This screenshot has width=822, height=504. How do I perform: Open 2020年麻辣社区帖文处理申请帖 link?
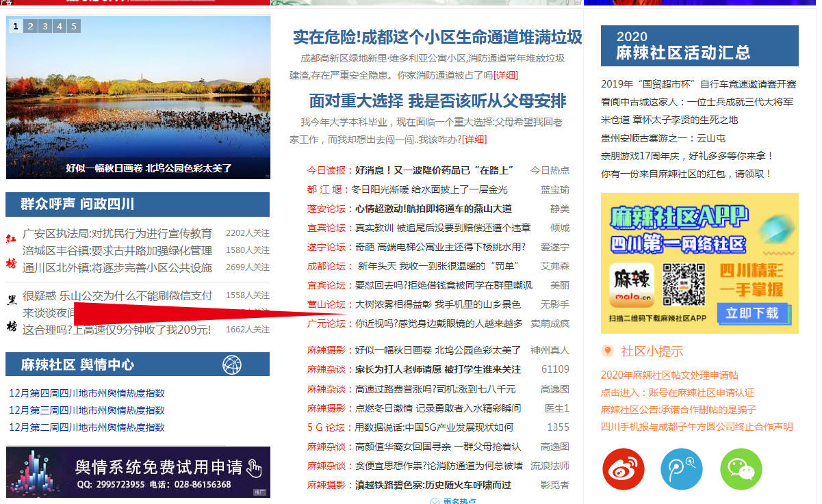pyautogui.click(x=669, y=375)
